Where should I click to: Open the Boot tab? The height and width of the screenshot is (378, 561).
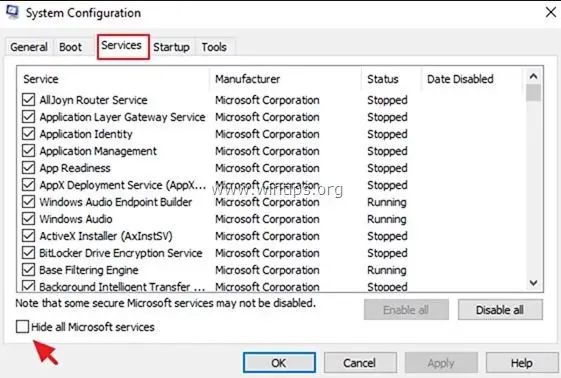click(x=70, y=47)
